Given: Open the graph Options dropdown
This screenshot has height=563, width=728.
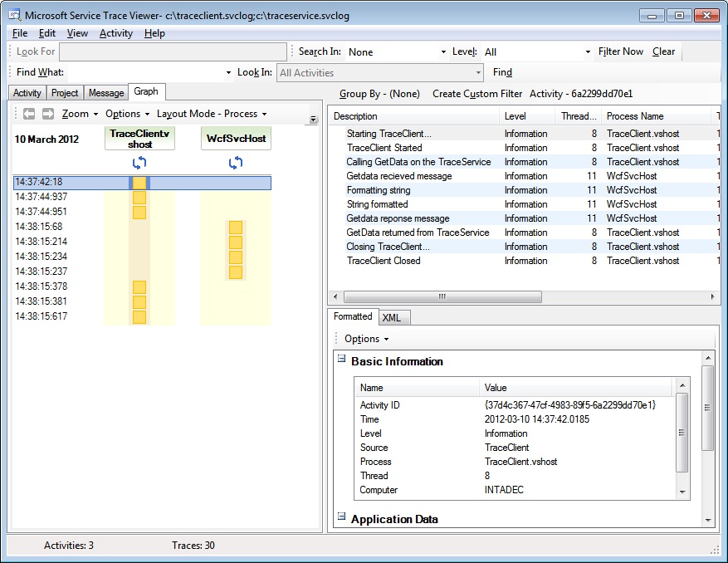Looking at the screenshot, I should [127, 114].
